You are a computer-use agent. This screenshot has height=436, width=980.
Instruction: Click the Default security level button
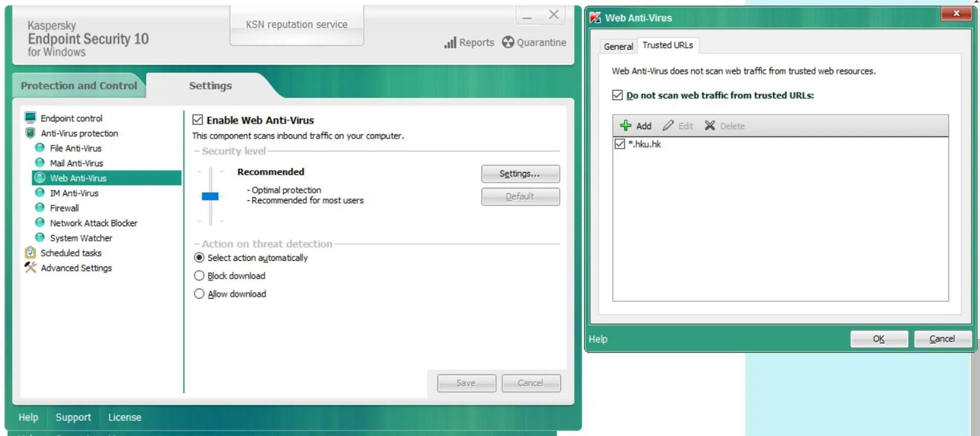[x=520, y=197]
